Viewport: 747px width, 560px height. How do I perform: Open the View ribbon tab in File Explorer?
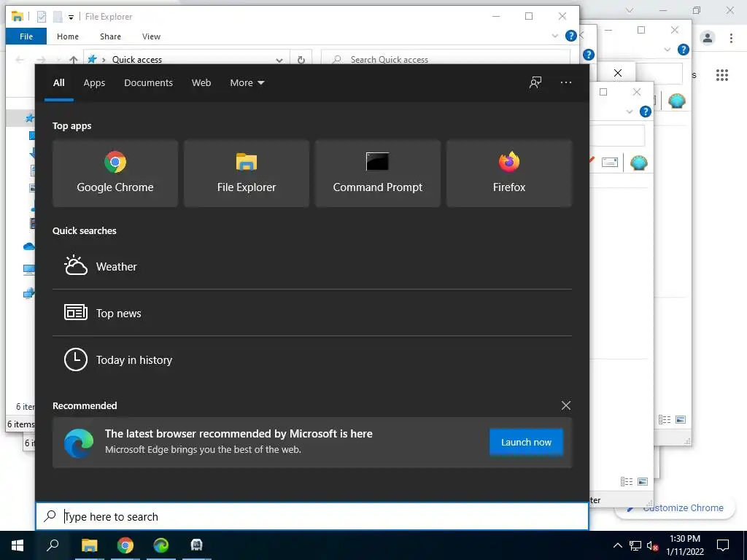(x=151, y=36)
